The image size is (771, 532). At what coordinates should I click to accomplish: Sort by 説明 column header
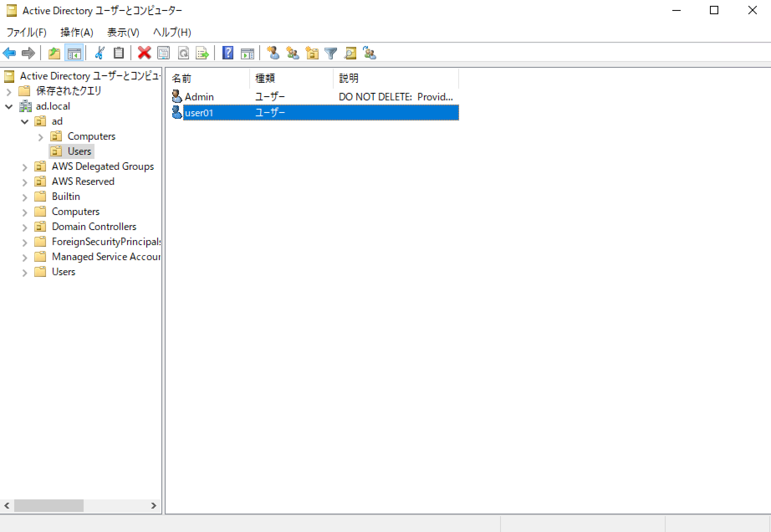pos(396,78)
